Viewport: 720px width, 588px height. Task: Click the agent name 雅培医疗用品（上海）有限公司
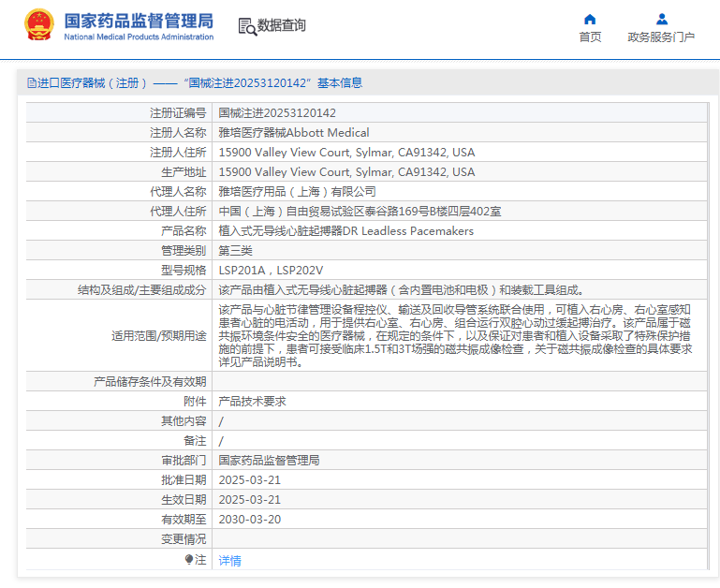tap(297, 191)
